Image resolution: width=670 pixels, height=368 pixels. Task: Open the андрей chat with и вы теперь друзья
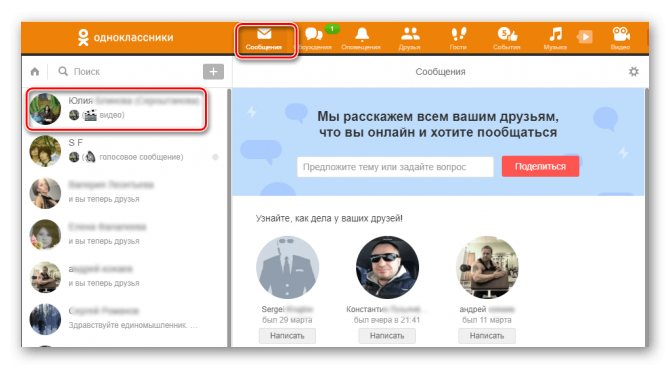coord(125,277)
